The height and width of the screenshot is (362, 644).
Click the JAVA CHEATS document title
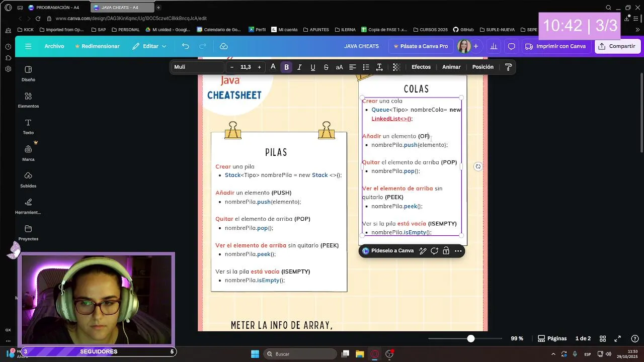tap(361, 46)
